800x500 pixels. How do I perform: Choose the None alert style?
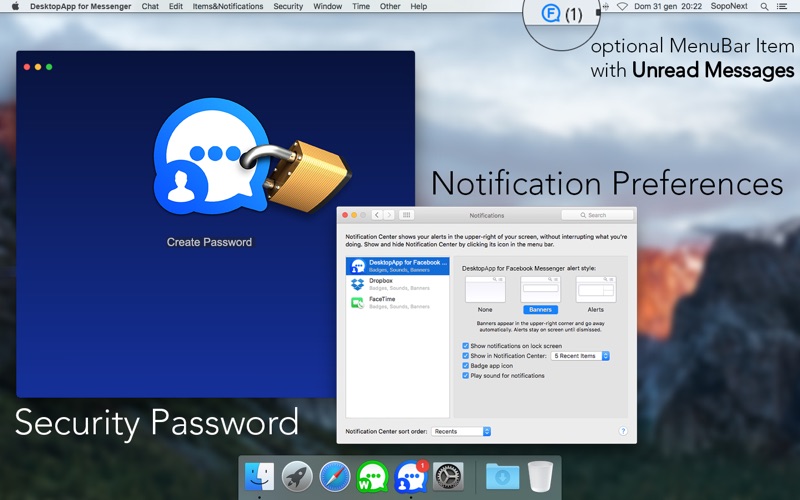point(485,294)
